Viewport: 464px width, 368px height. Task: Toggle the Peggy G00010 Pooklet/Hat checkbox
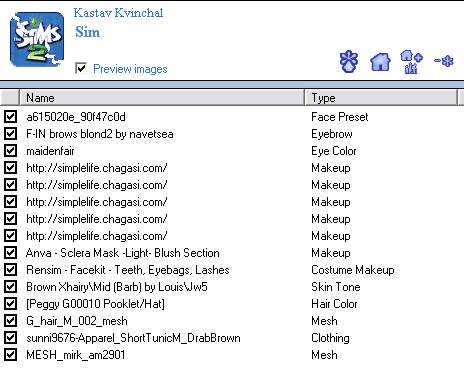pos(10,304)
